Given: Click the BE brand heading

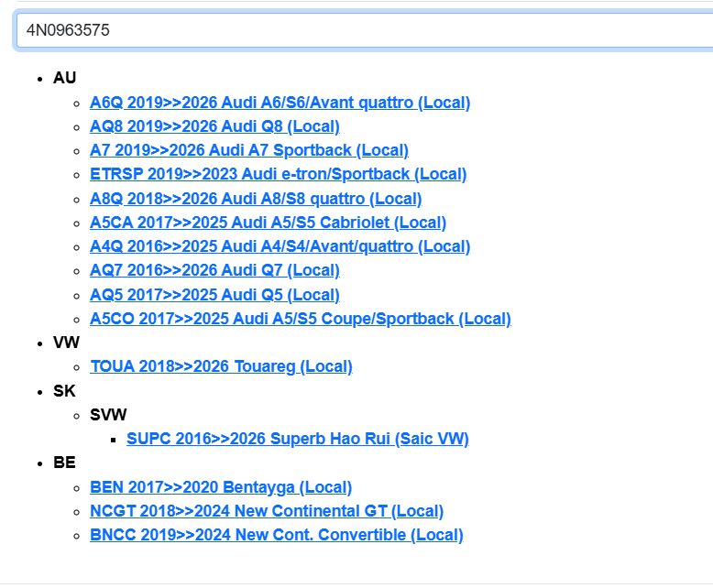Looking at the screenshot, I should (64, 463).
